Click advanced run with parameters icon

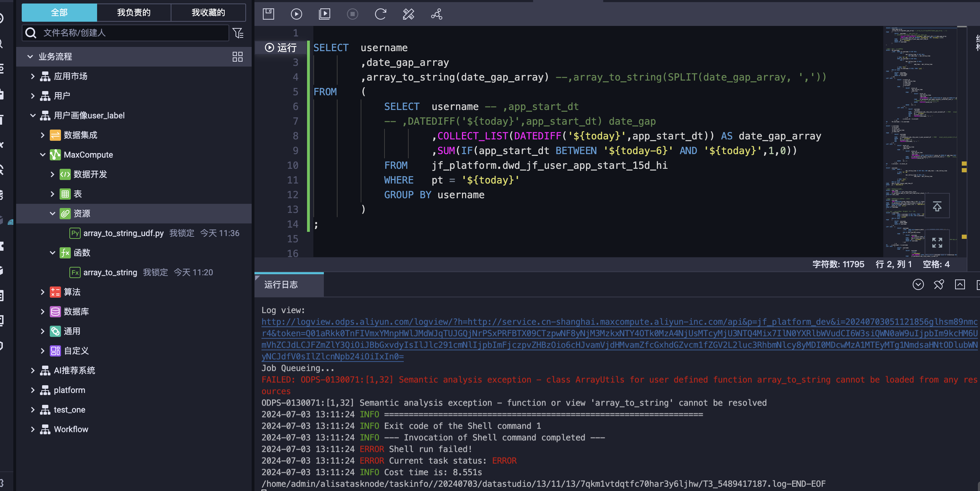[x=325, y=14]
